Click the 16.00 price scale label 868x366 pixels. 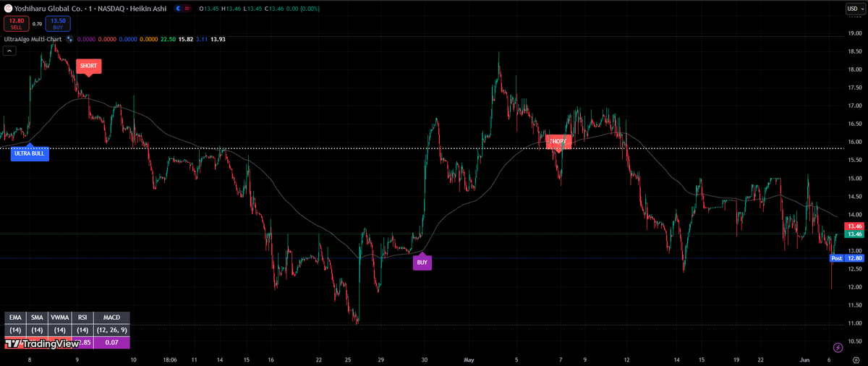pyautogui.click(x=854, y=142)
